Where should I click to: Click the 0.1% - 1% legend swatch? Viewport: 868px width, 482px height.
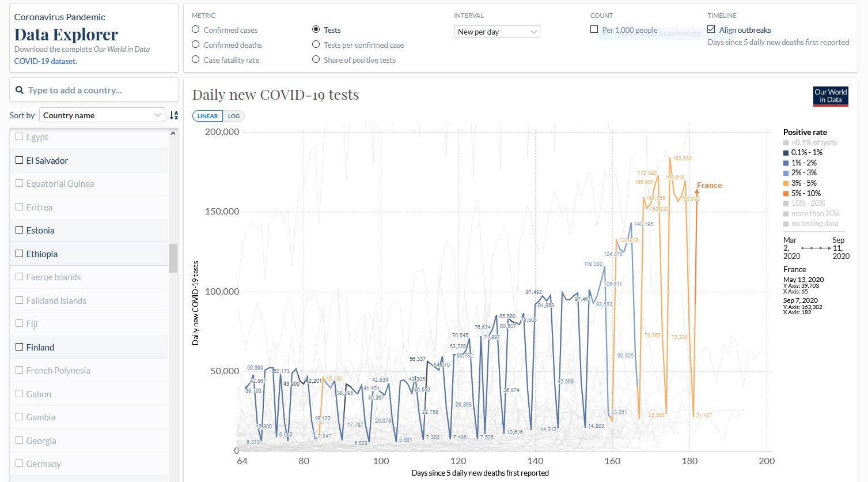(x=786, y=153)
